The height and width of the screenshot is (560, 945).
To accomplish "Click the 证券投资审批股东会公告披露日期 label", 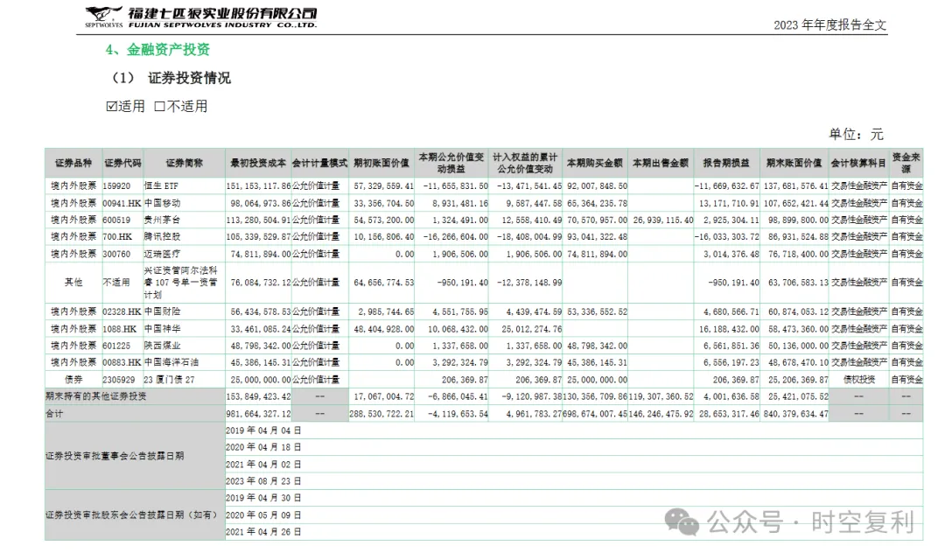I will pos(130,514).
